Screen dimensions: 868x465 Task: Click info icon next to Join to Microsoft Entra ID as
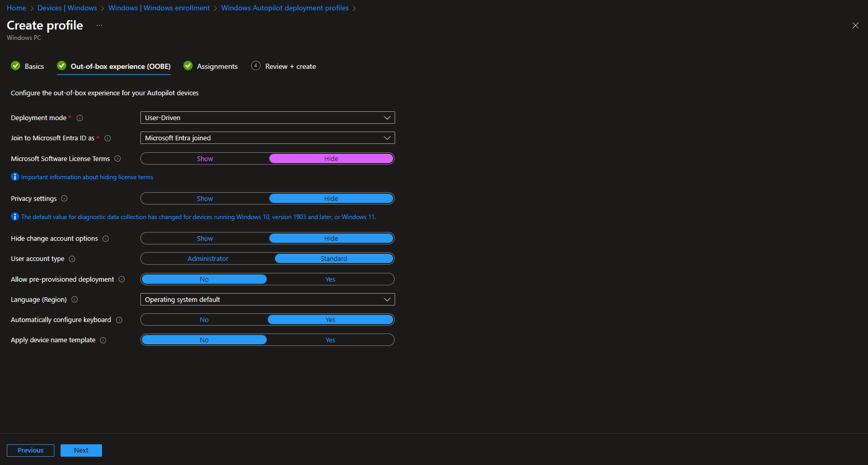[108, 138]
